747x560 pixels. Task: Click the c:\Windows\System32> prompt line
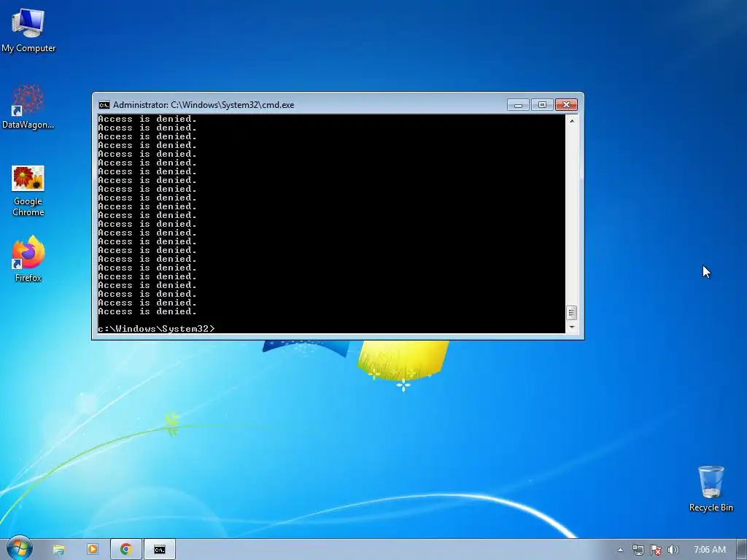[x=156, y=329]
